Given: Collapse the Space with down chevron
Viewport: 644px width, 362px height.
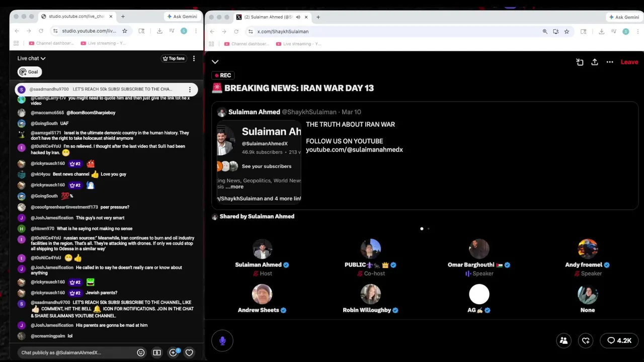Looking at the screenshot, I should 215,62.
